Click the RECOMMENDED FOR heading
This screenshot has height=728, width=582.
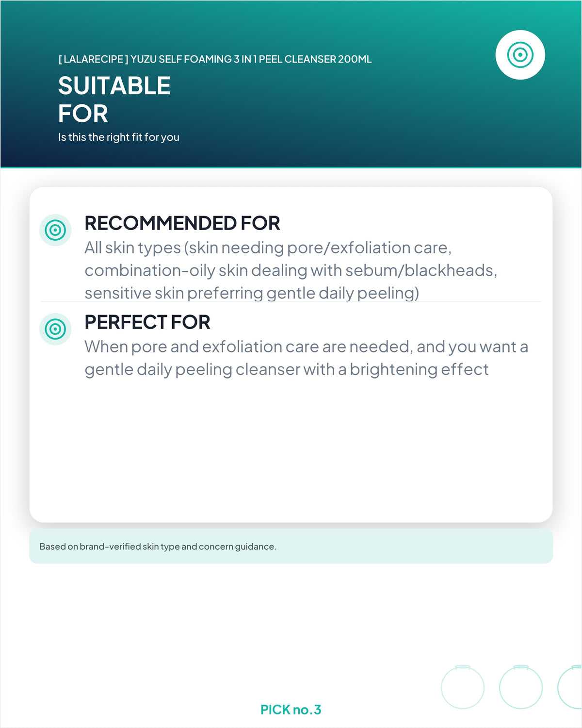click(182, 223)
